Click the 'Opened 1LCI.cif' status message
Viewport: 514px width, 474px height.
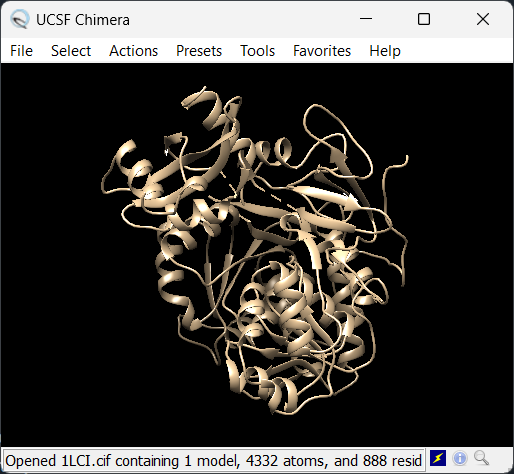213,461
